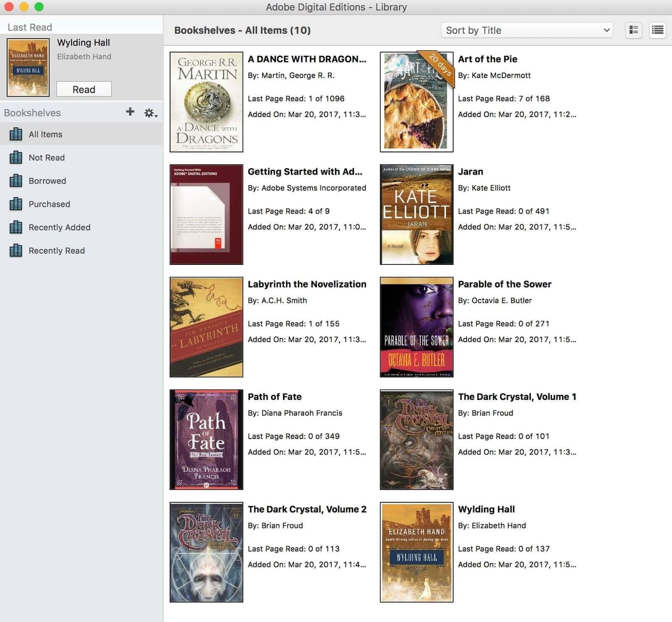672x622 pixels.
Task: Select the Getting Started with Adobe cover
Action: pos(206,214)
